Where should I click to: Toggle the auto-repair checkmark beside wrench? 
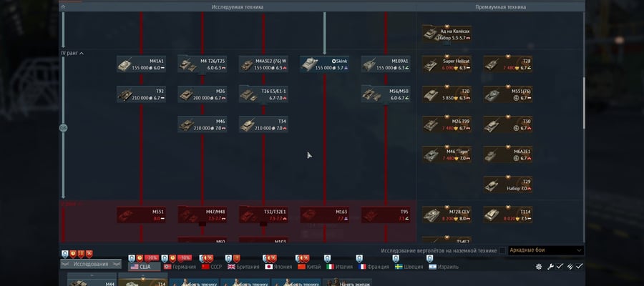tap(560, 266)
